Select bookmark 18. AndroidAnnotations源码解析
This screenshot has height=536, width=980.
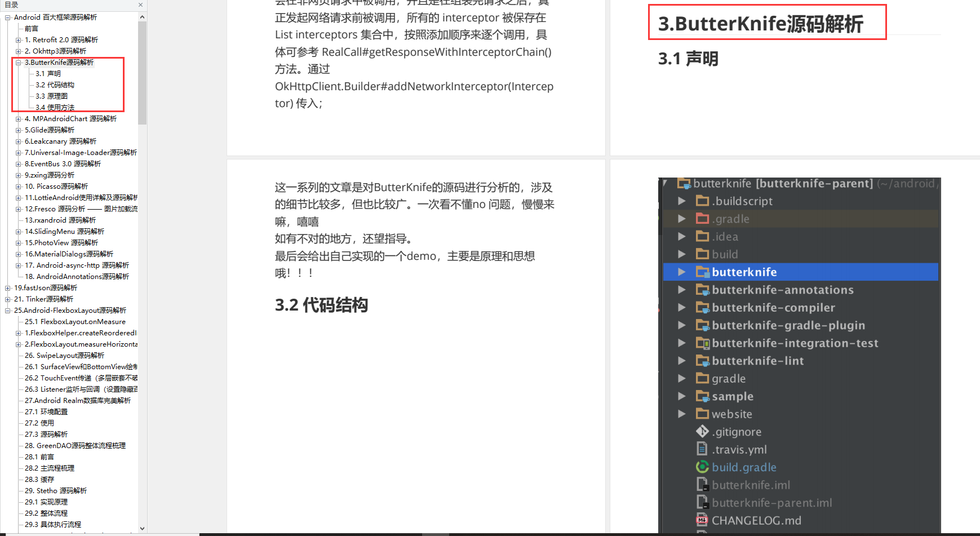pyautogui.click(x=77, y=277)
